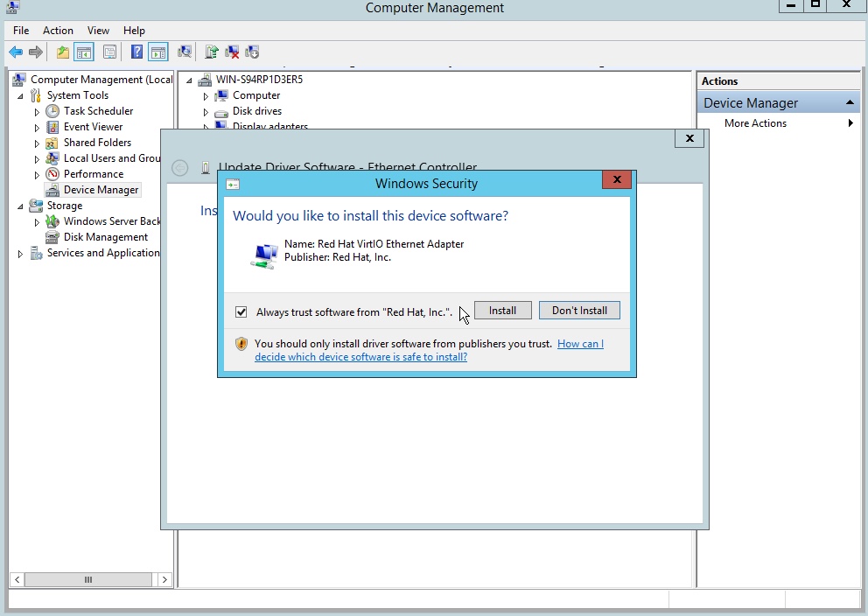Open the View menu
Screen dimensions: 868x616
98,31
